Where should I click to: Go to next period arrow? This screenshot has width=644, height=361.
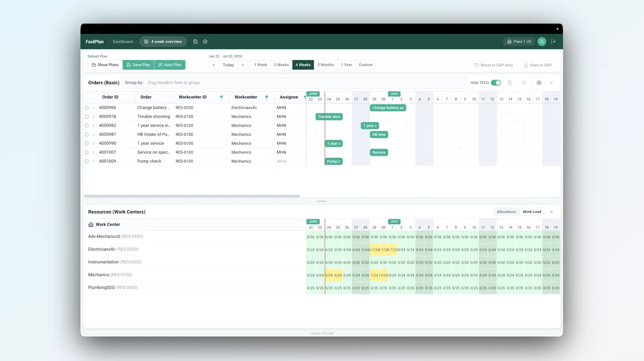(x=243, y=65)
